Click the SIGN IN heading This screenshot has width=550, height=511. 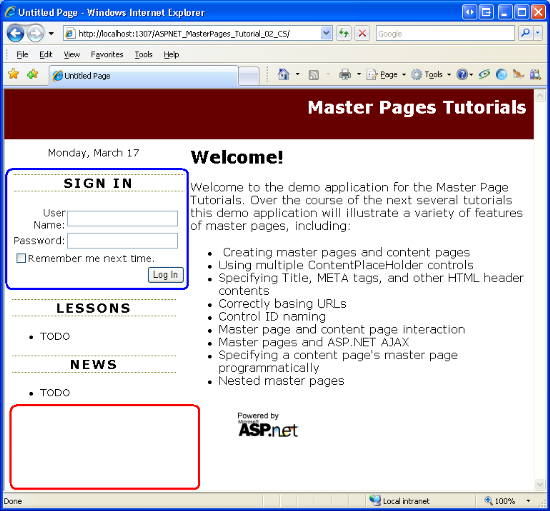pos(98,183)
